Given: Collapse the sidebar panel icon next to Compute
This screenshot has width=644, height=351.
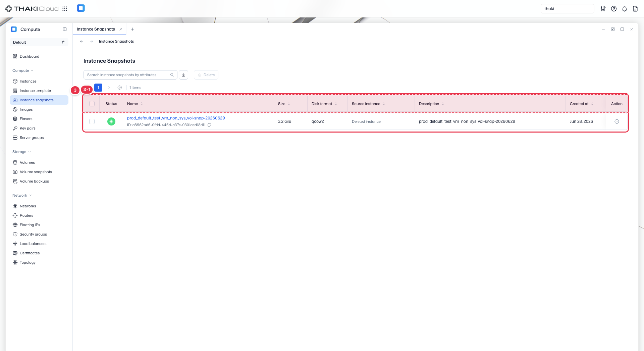Looking at the screenshot, I should pos(65,29).
